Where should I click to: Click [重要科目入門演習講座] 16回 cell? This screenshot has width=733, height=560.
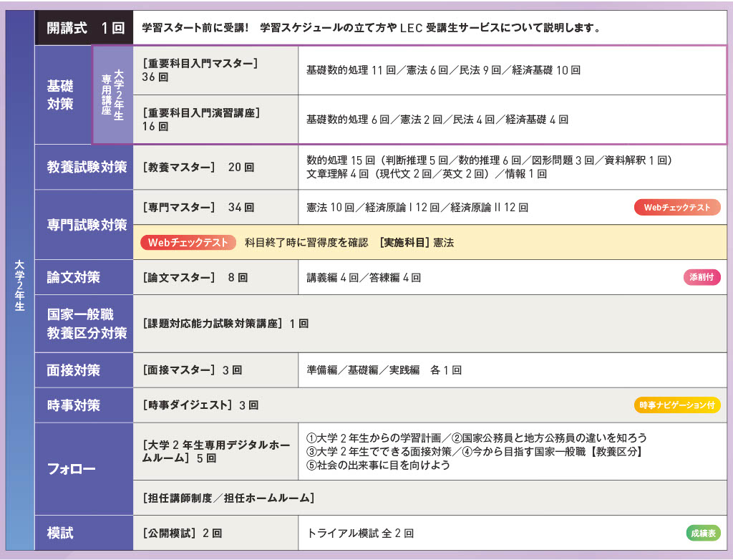pyautogui.click(x=215, y=120)
